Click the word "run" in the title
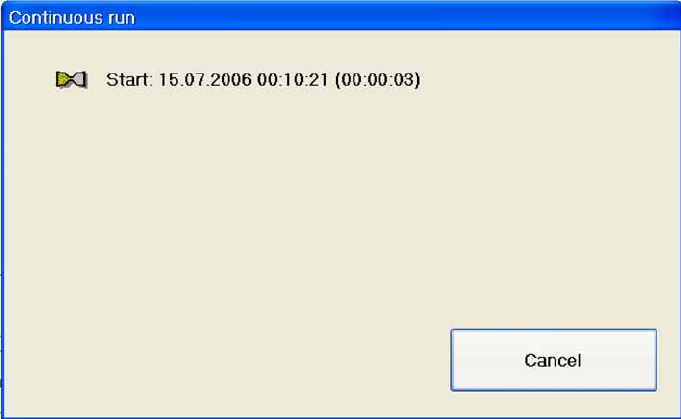 120,19
